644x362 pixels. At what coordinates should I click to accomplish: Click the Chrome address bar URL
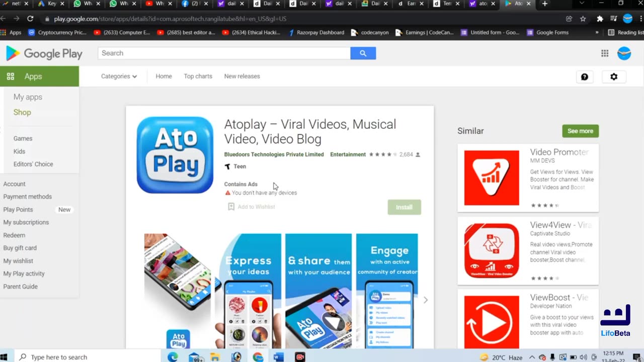coord(170,19)
